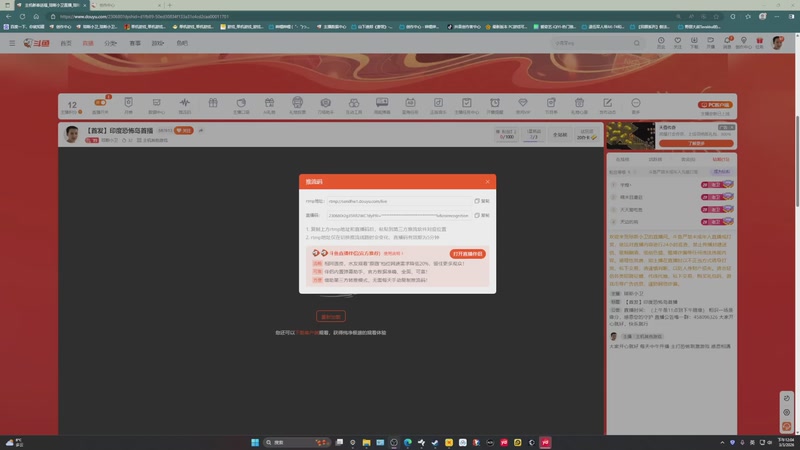Image resolution: width=800 pixels, height=450 pixels.
Task: Select the first tab in chat side panel
Action: click(622, 160)
